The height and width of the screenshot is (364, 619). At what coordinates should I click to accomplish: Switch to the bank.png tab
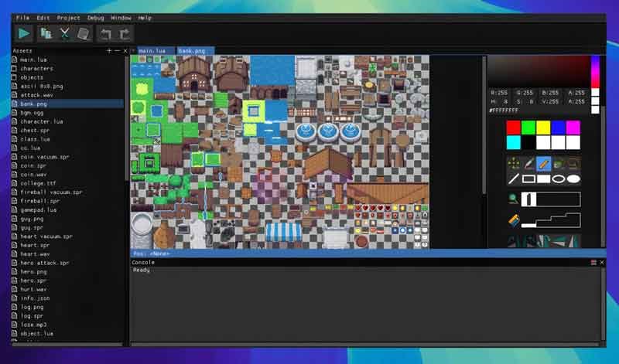point(196,51)
